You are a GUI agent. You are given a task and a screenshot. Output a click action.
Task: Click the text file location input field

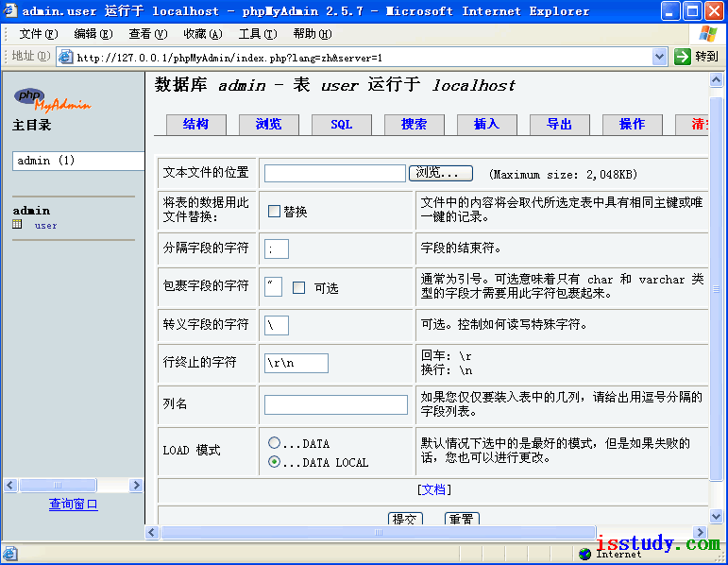pyautogui.click(x=335, y=173)
